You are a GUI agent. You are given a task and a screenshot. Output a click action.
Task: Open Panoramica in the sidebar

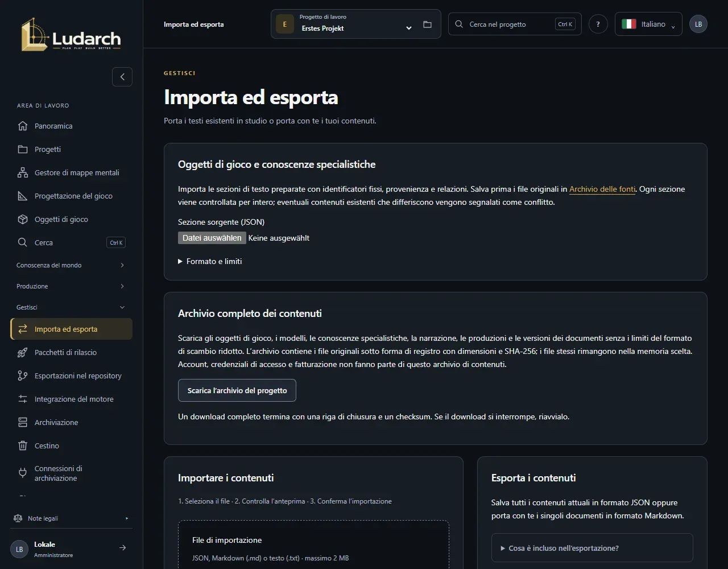click(x=71, y=126)
